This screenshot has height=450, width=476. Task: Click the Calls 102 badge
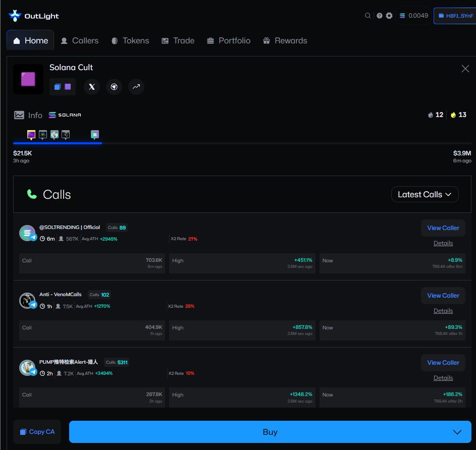[99, 295]
